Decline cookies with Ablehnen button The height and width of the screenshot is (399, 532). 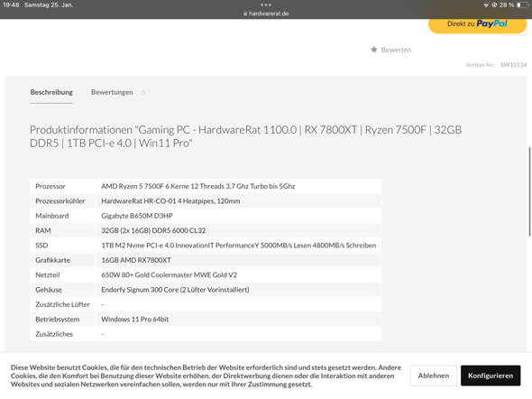pyautogui.click(x=434, y=376)
